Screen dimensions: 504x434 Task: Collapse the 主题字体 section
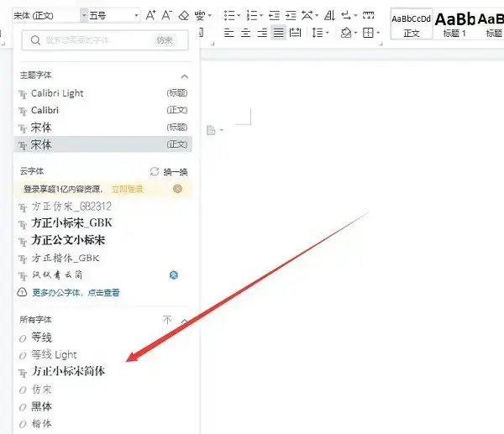(185, 76)
